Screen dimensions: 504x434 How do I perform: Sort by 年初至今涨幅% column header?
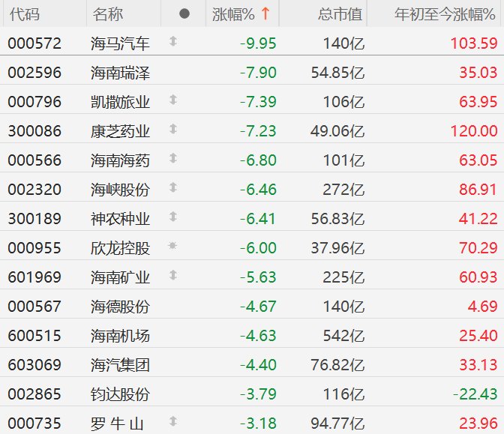[x=448, y=14]
